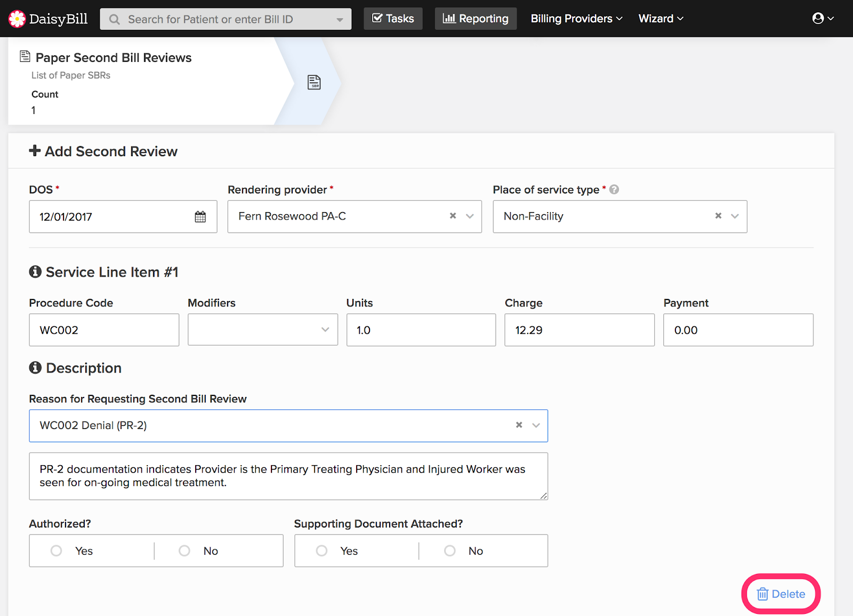The height and width of the screenshot is (616, 853).
Task: Click the Place of service help icon
Action: coord(614,190)
